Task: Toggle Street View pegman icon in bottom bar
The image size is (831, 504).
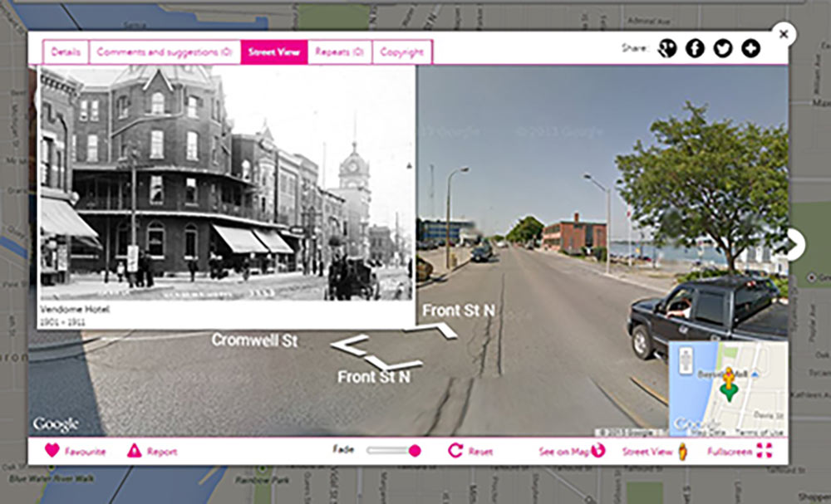Action: pos(682,451)
